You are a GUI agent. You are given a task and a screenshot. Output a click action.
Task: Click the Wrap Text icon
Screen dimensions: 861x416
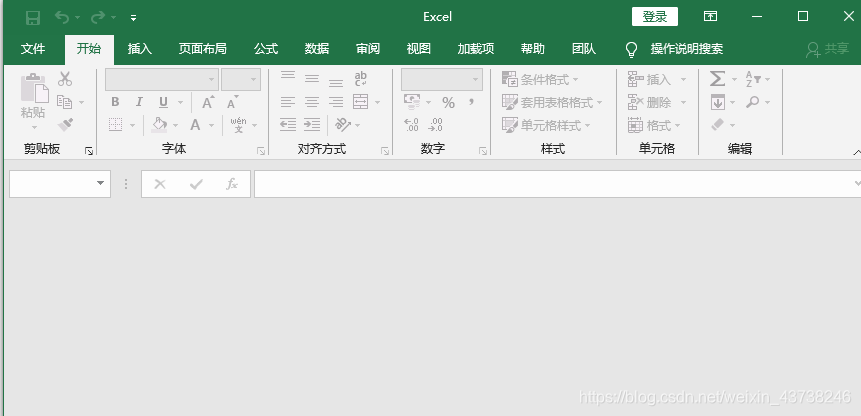click(x=361, y=79)
